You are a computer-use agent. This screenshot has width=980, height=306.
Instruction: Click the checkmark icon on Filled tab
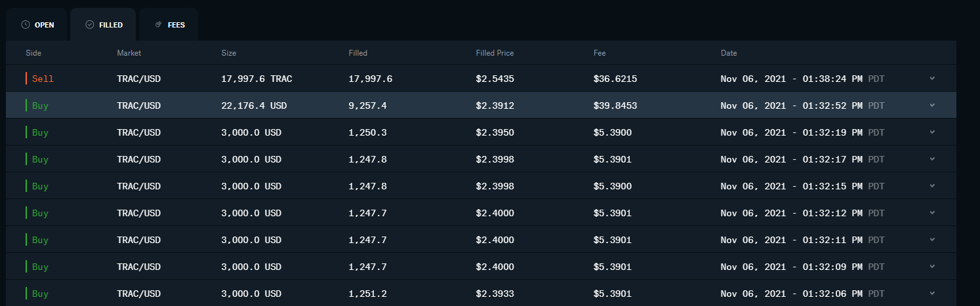(x=90, y=25)
